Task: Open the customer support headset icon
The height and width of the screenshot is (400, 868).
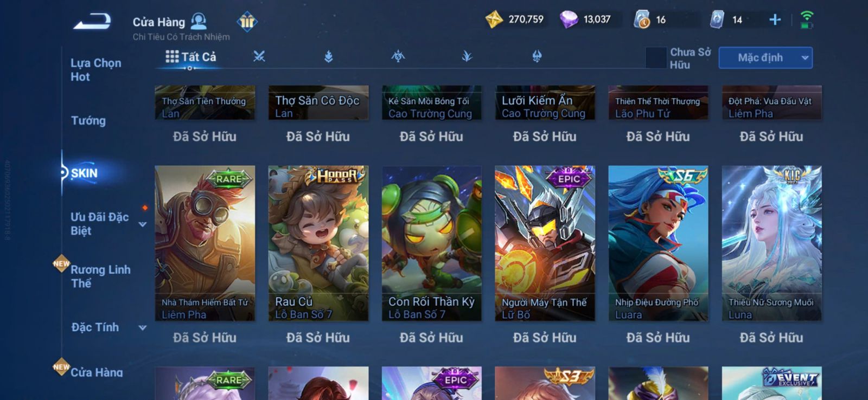Action: [x=199, y=21]
